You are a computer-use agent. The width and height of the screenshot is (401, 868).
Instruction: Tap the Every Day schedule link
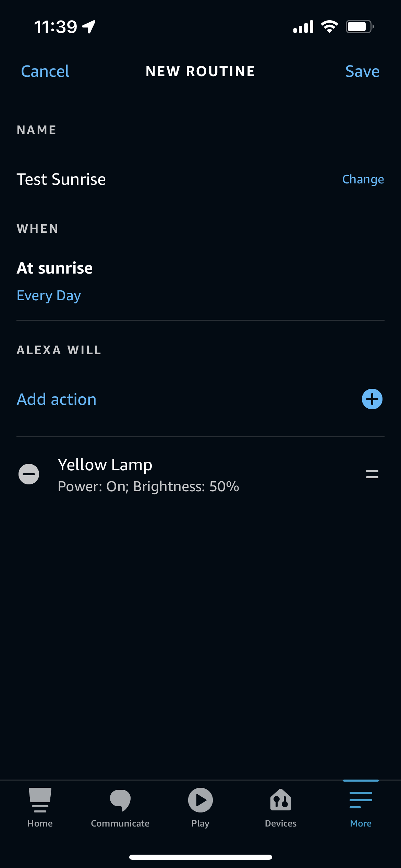(49, 296)
